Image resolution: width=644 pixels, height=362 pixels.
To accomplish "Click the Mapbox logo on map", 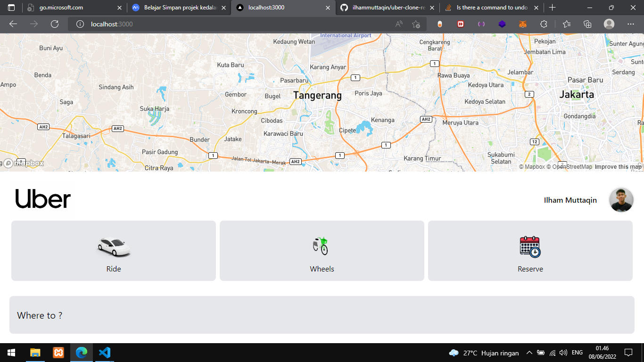I will pyautogui.click(x=24, y=163).
